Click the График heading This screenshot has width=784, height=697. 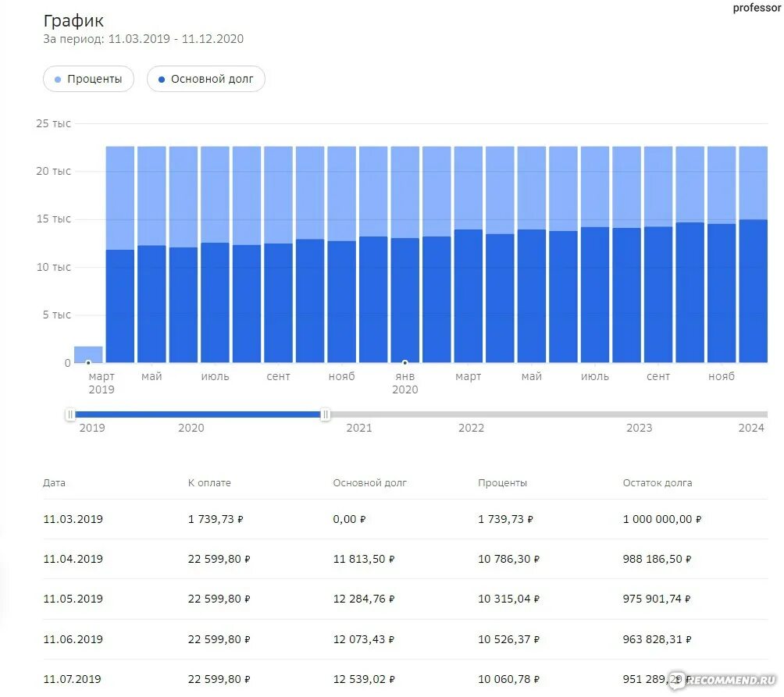(x=73, y=21)
